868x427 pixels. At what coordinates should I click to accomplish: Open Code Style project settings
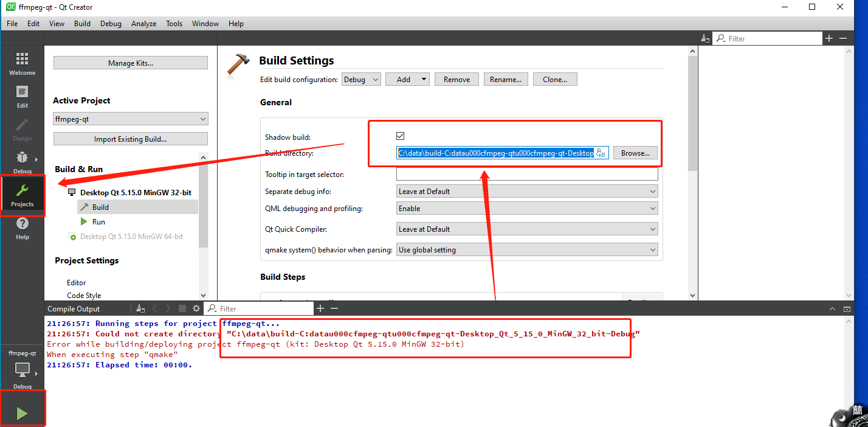[x=84, y=296]
